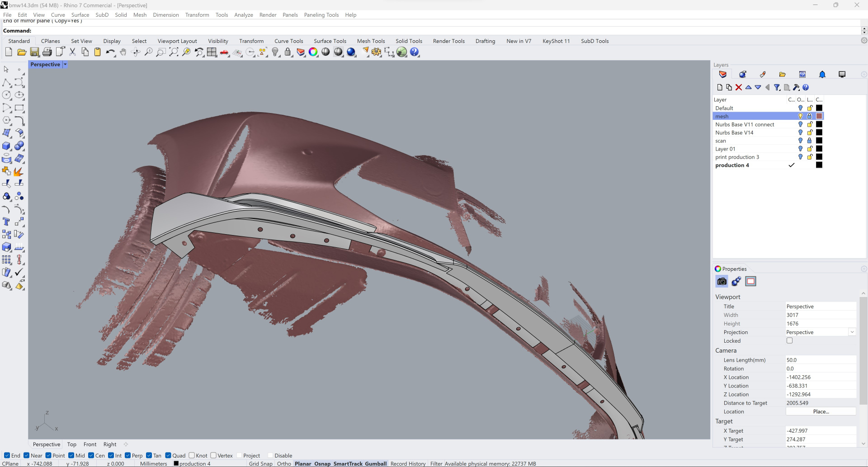Hide the scan layer using its lightbulb

(800, 141)
